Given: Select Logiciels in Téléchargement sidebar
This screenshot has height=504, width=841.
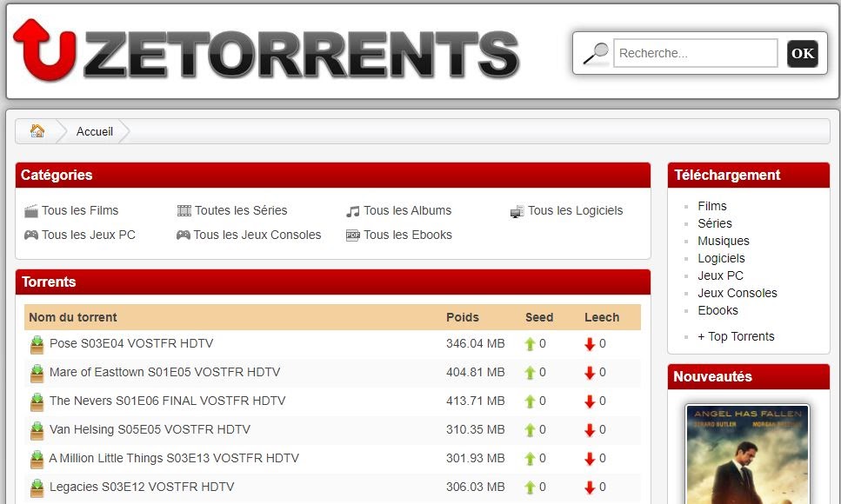Looking at the screenshot, I should pyautogui.click(x=721, y=258).
